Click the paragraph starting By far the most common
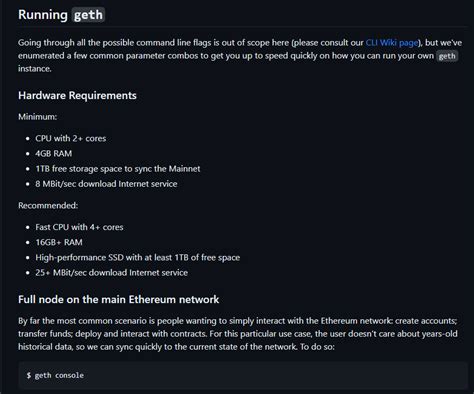The image size is (474, 394). click(238, 334)
